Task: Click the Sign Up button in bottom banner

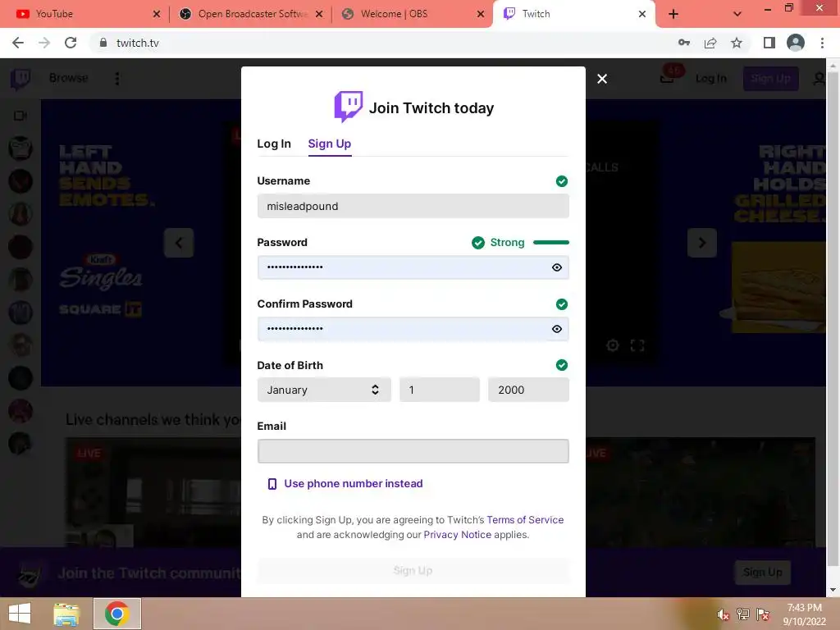Action: [762, 572]
